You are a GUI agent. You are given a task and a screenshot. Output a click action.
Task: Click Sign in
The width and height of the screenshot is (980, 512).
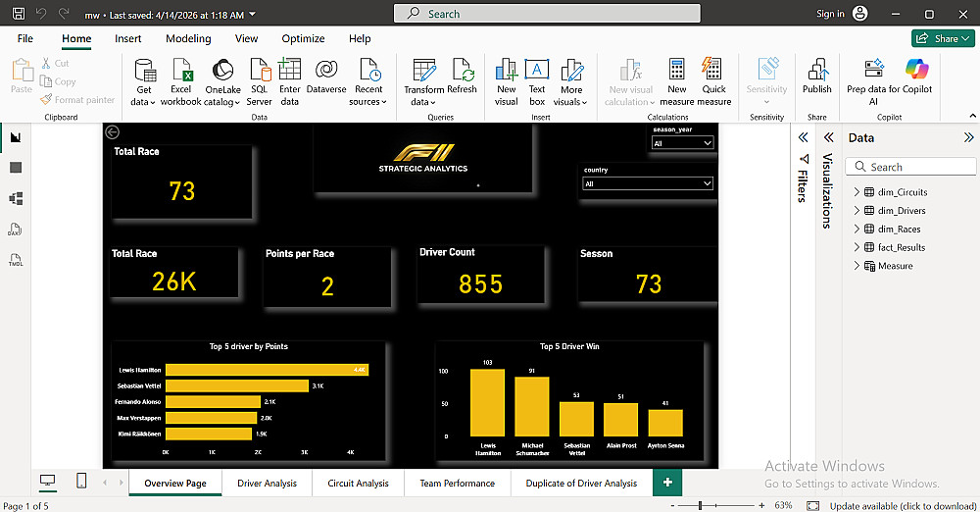(x=830, y=13)
